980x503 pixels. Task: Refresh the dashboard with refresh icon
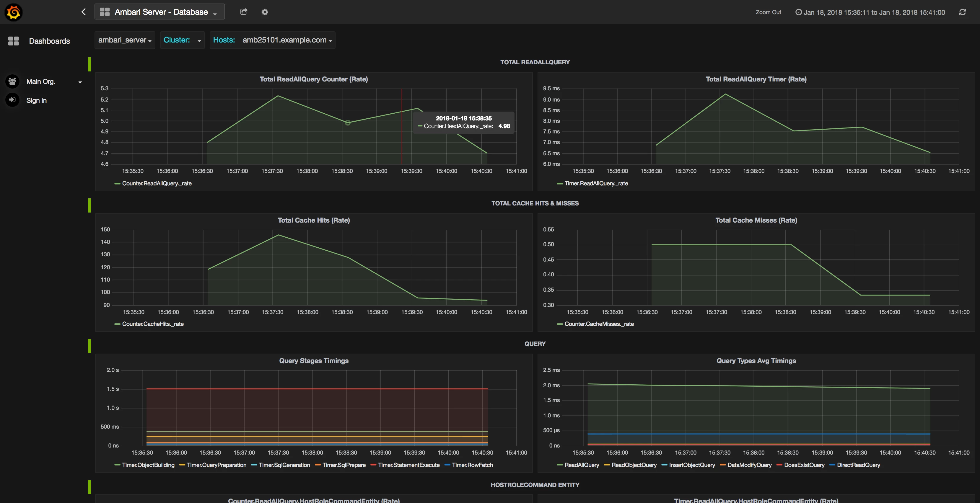click(962, 12)
